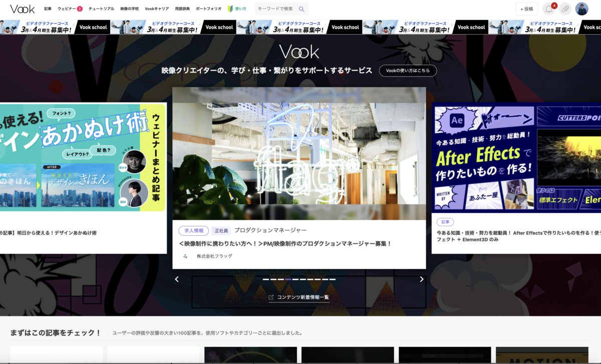Click the magnifier search icon
This screenshot has height=364, width=601.
[x=302, y=9]
